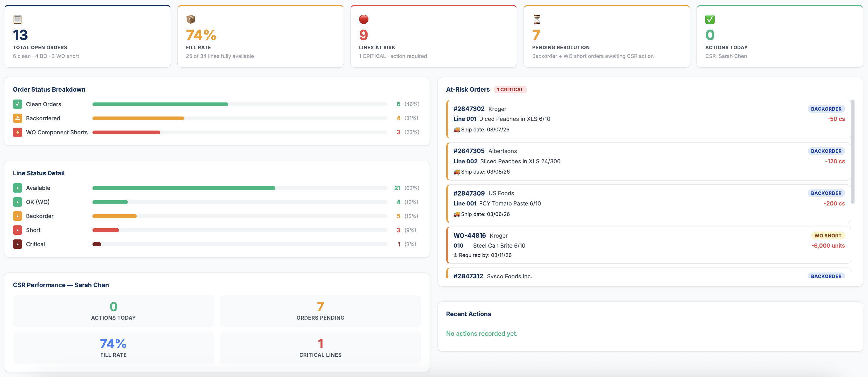Click the truck icon beside ship date 03/07/26
Screen dimensions: 868x377
click(457, 129)
